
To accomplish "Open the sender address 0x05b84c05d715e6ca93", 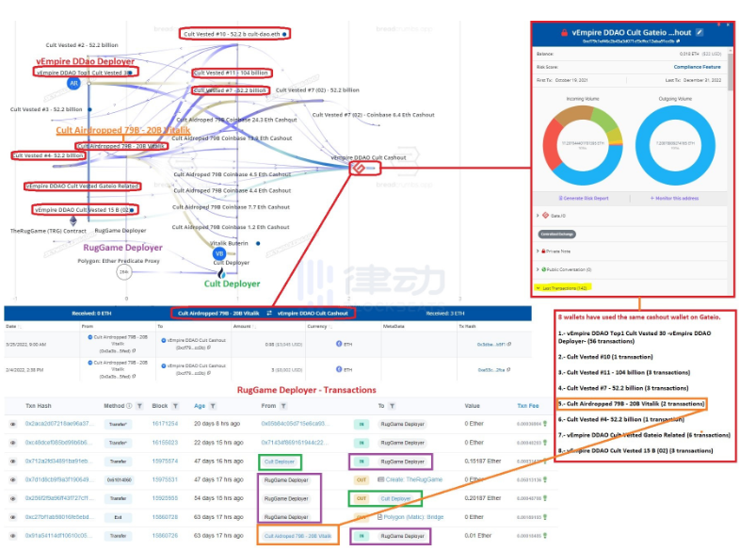I will (295, 424).
